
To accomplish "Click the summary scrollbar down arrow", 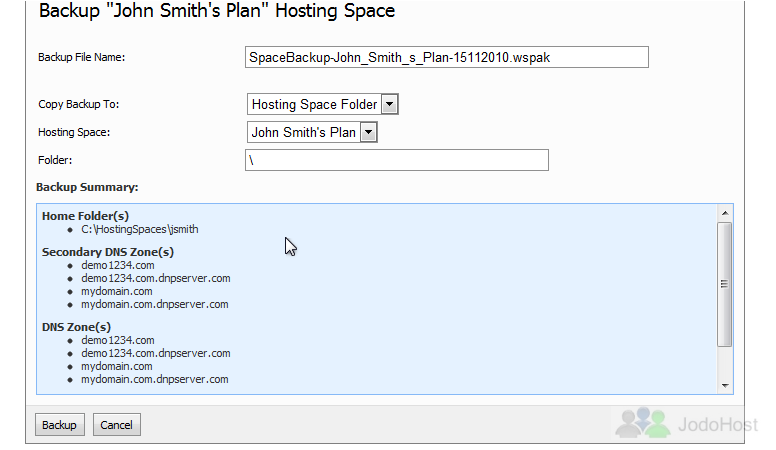I will 725,386.
